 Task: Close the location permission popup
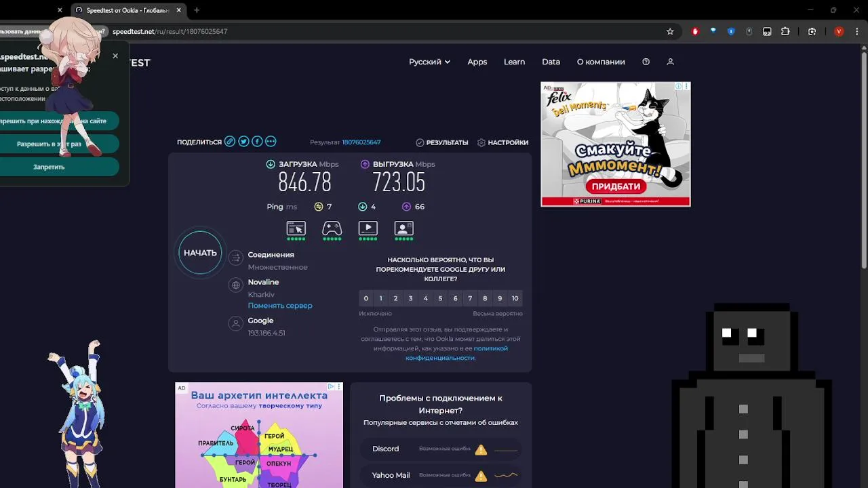point(115,56)
